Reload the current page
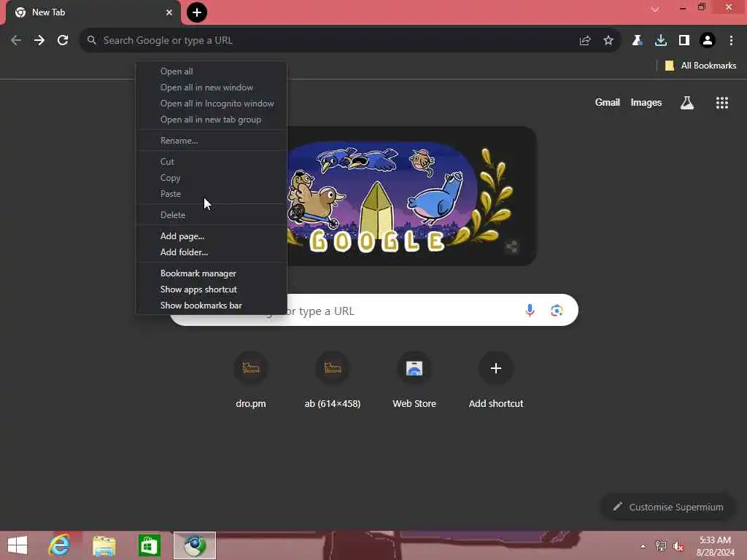The width and height of the screenshot is (747, 560). pyautogui.click(x=63, y=41)
